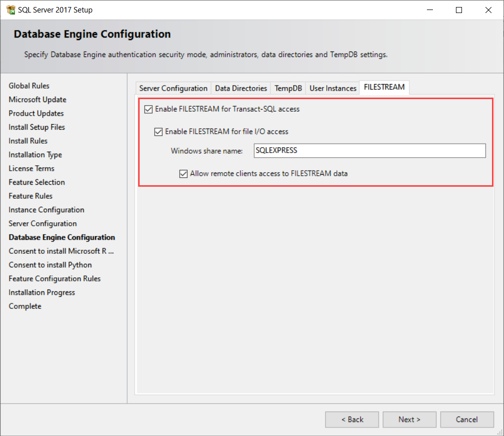Click the Database Engine Configuration page heading
Screen dimensions: 504x436
click(x=92, y=34)
